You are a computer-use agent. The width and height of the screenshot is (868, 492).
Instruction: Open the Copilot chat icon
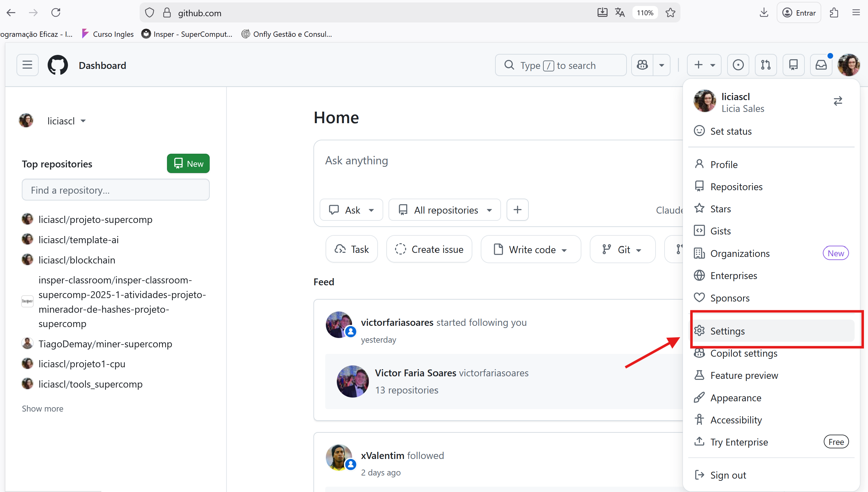tap(642, 65)
